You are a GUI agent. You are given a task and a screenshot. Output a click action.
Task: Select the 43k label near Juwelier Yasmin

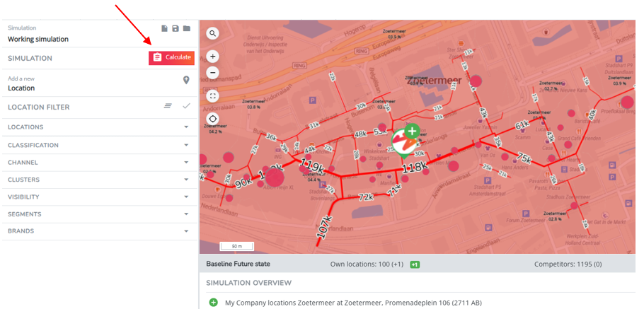pos(483,114)
